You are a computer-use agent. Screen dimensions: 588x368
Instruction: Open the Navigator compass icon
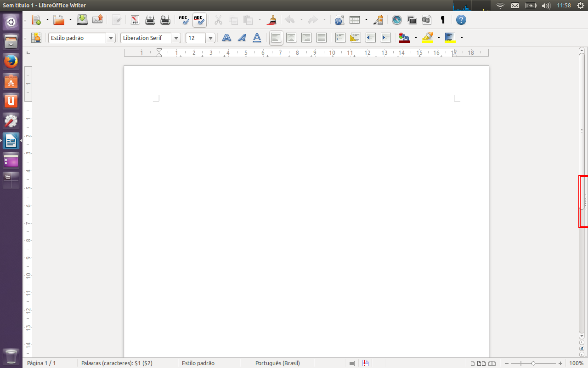tap(397, 20)
